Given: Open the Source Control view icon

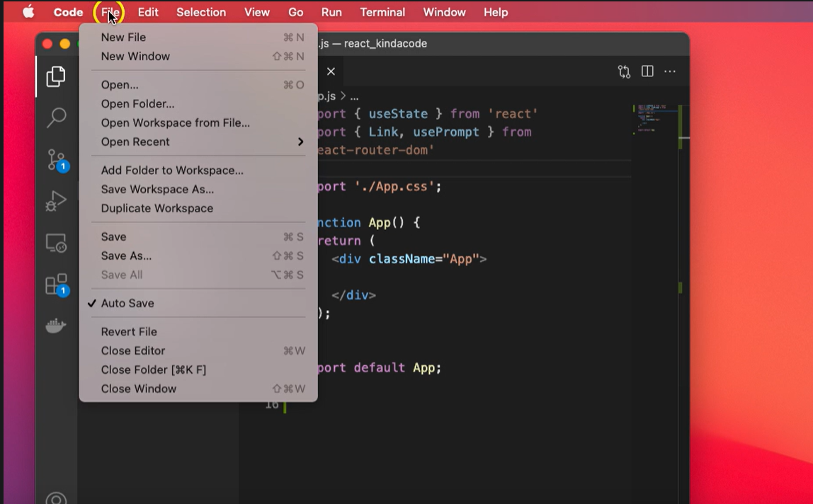Looking at the screenshot, I should (57, 160).
